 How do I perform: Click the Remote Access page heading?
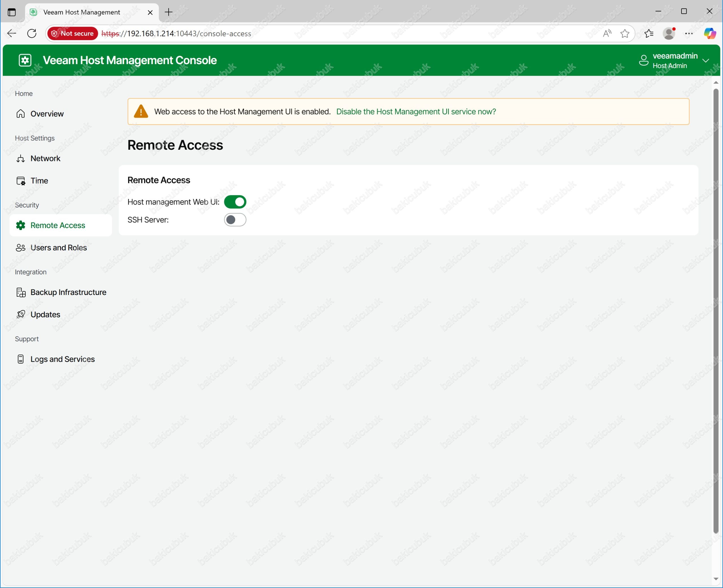click(x=175, y=145)
